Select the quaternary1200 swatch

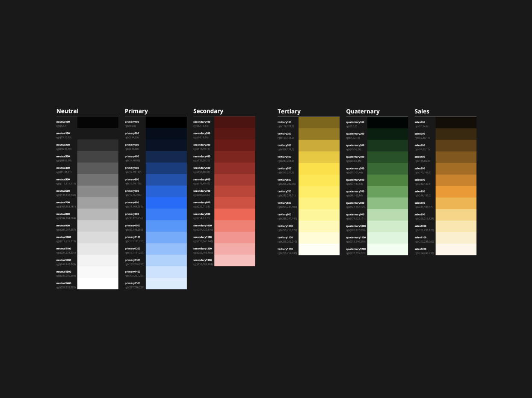point(387,249)
